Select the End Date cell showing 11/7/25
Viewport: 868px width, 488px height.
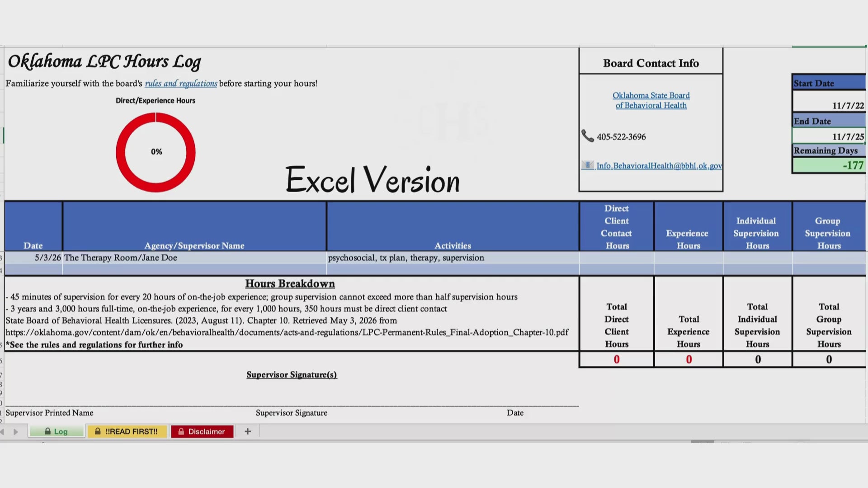coord(829,136)
